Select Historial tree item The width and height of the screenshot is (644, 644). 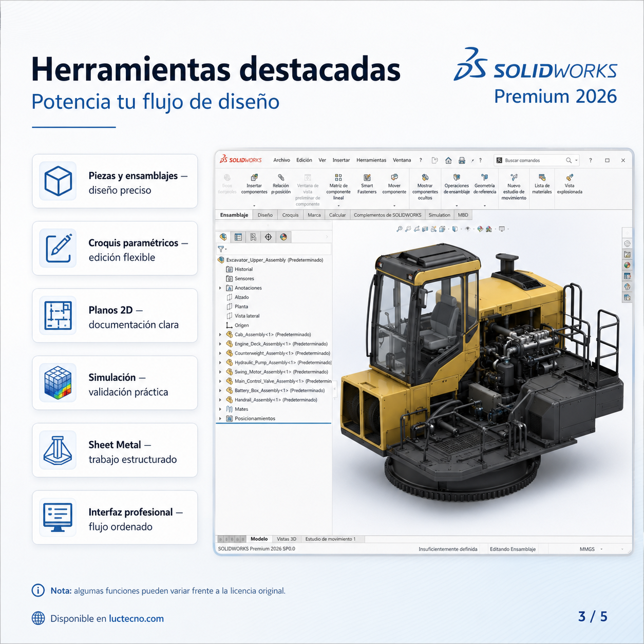(x=239, y=269)
